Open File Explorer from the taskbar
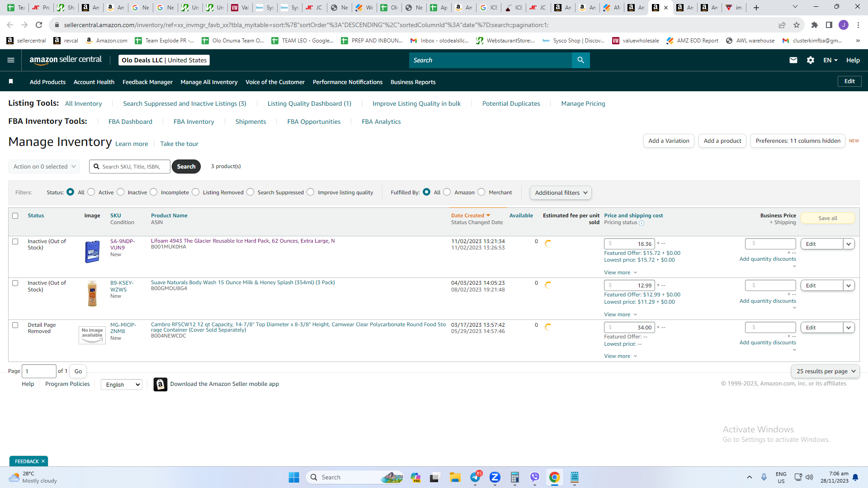868x488 pixels. (x=455, y=477)
